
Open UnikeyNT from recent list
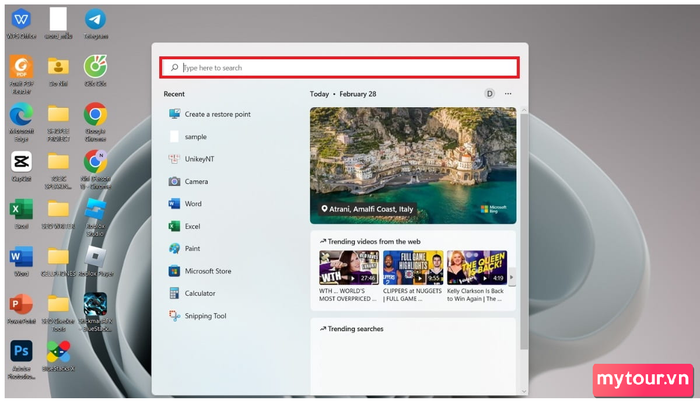point(192,159)
